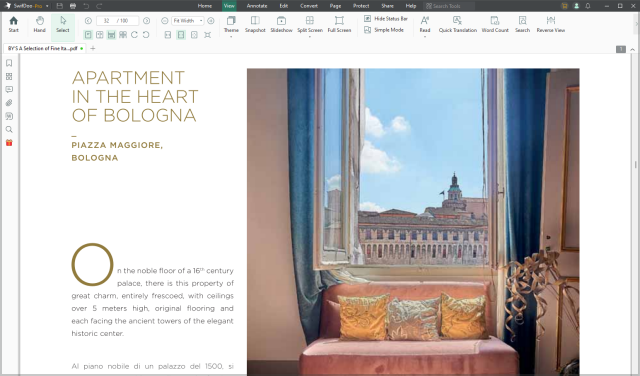Viewport: 640px width, 376px height.
Task: Redo the last action
Action: tap(99, 6)
